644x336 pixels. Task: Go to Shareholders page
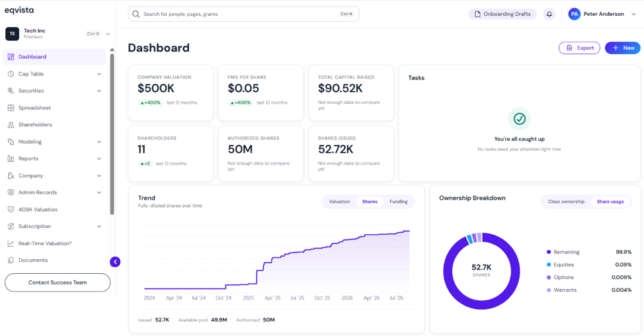[54, 124]
